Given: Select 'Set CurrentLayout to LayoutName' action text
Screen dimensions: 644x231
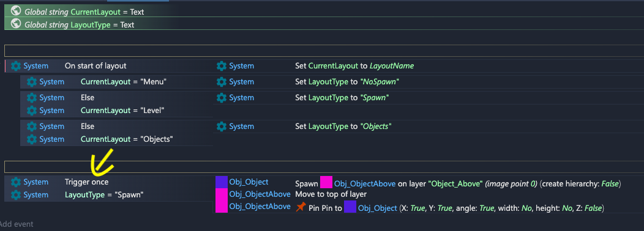Looking at the screenshot, I should point(354,65).
